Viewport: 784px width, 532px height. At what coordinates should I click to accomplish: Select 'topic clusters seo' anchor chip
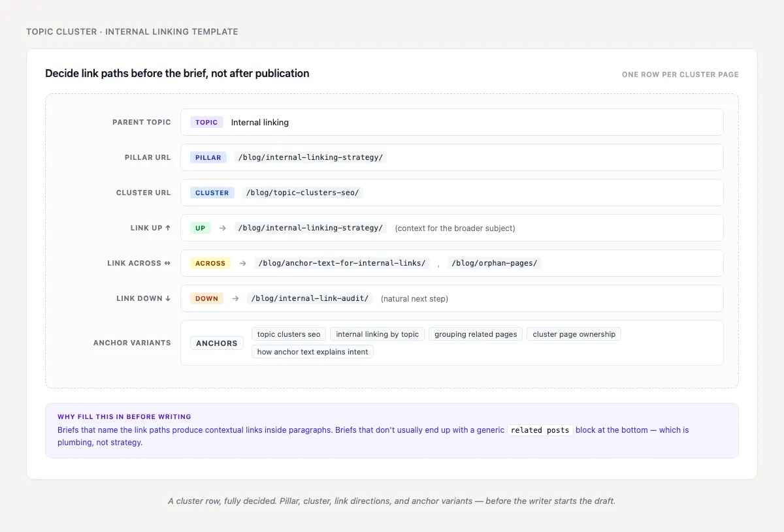[x=289, y=334]
